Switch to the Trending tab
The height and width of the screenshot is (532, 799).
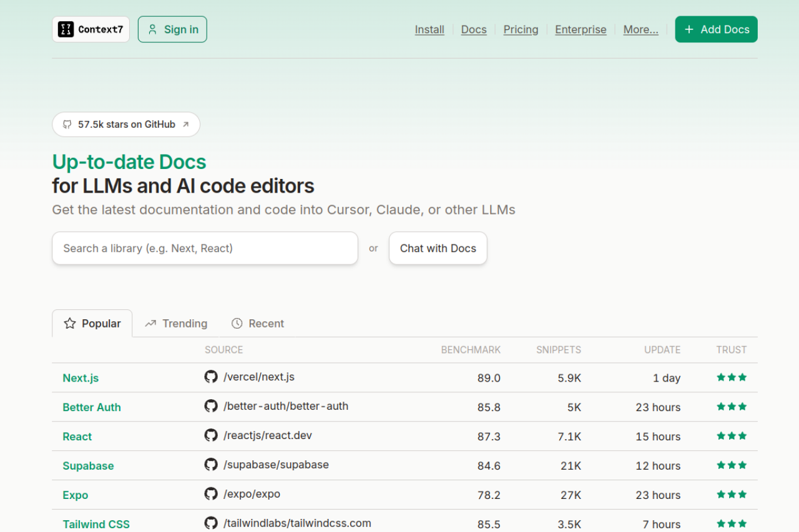click(176, 323)
